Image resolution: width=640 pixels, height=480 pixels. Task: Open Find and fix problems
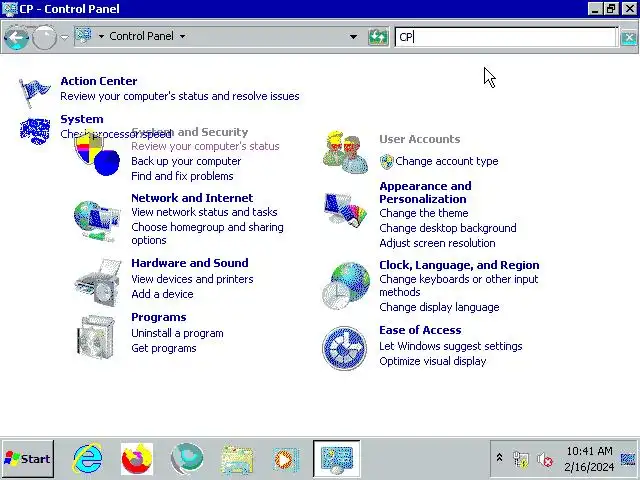point(182,176)
